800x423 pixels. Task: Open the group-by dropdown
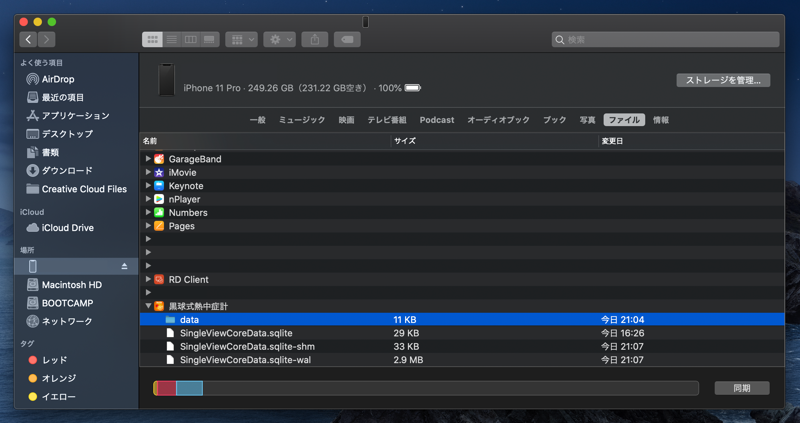(241, 39)
